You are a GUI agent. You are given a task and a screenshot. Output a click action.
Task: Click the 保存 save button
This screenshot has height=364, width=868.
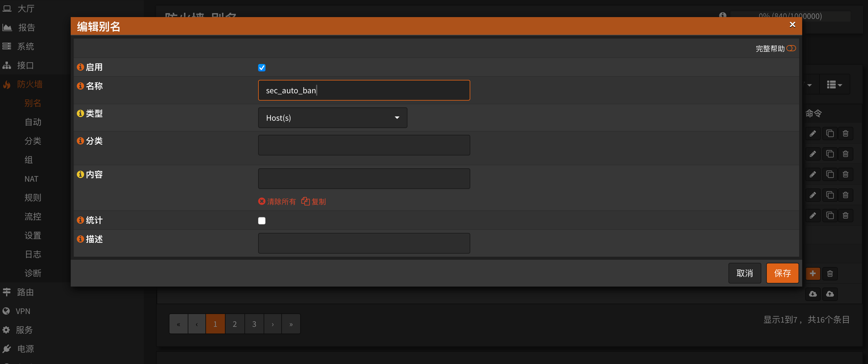(x=782, y=273)
